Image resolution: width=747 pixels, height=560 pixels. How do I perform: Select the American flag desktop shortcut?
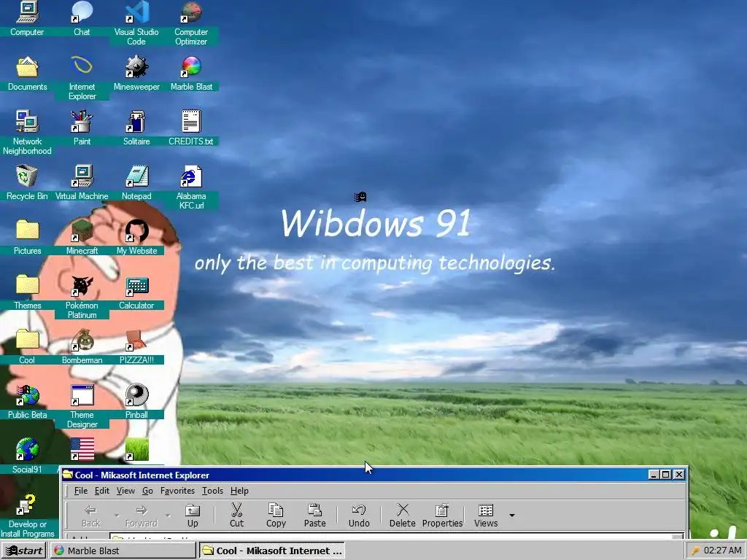82,449
